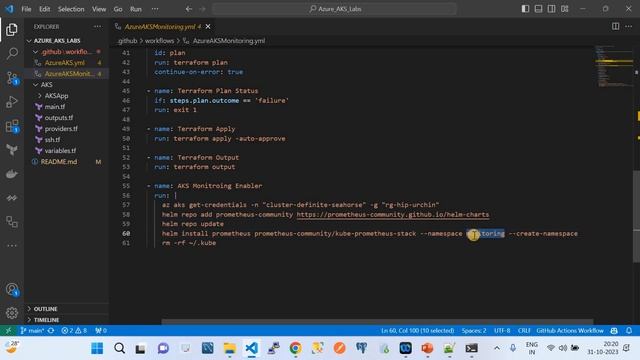Open Google Chrome from the taskbar
Screen dimensions: 640x360
coord(296,348)
